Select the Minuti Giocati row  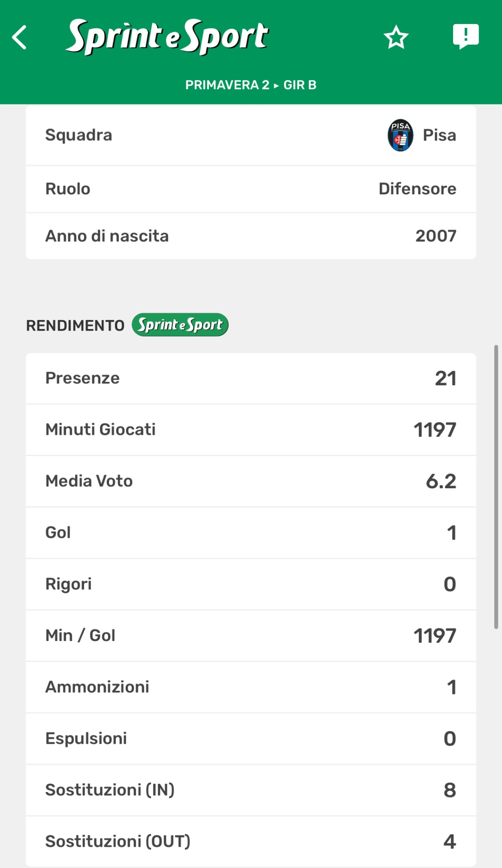[251, 429]
